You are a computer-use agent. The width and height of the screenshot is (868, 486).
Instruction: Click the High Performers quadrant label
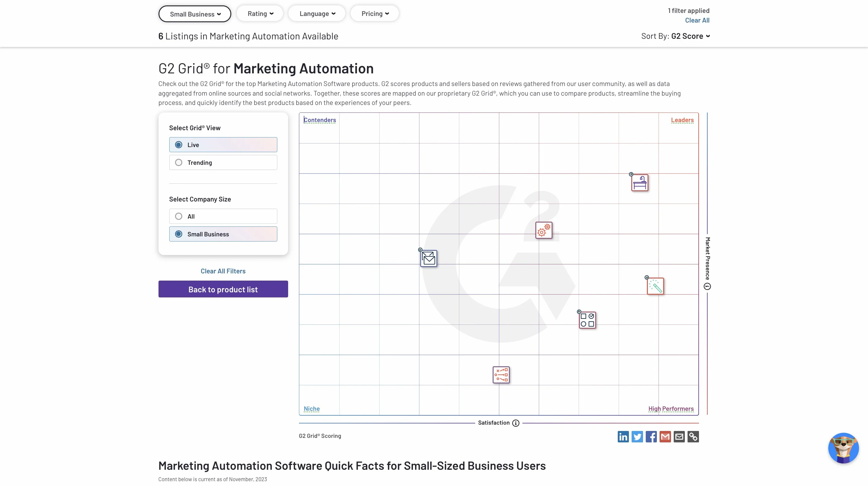[671, 408]
